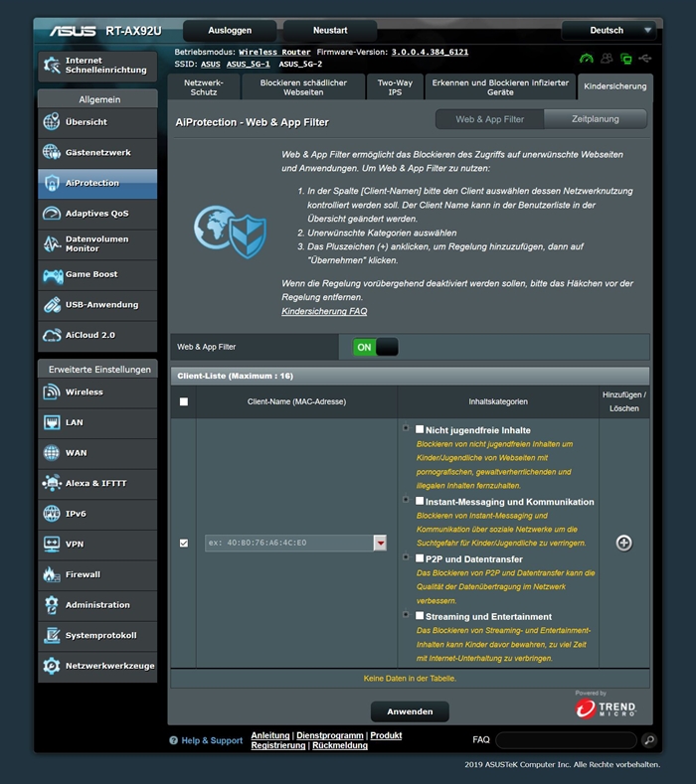Image resolution: width=696 pixels, height=784 pixels.
Task: Click the plus icon to add rule
Action: pyautogui.click(x=624, y=543)
